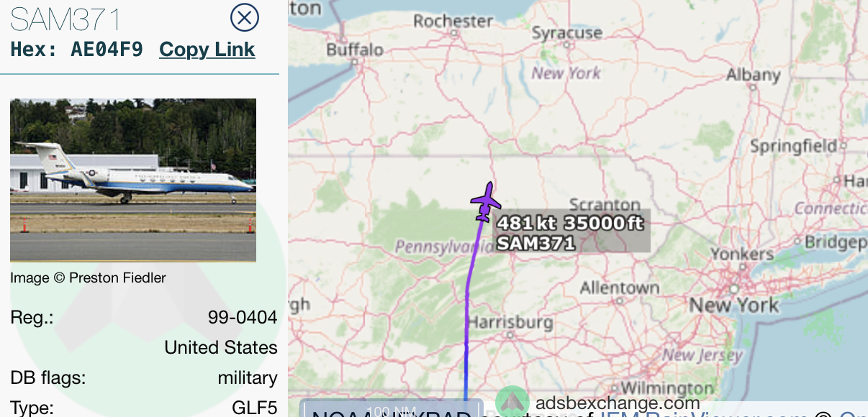The width and height of the screenshot is (868, 417).
Task: Click the Albany city marker
Action: (x=752, y=86)
